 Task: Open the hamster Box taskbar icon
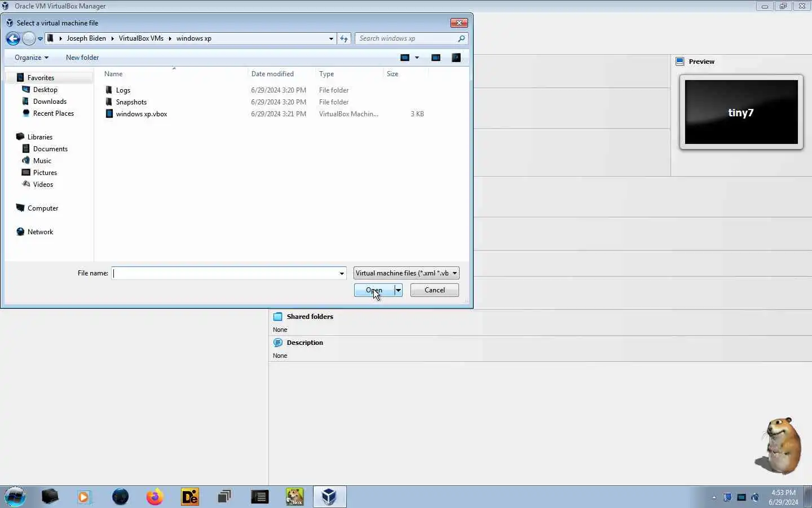pos(294,497)
